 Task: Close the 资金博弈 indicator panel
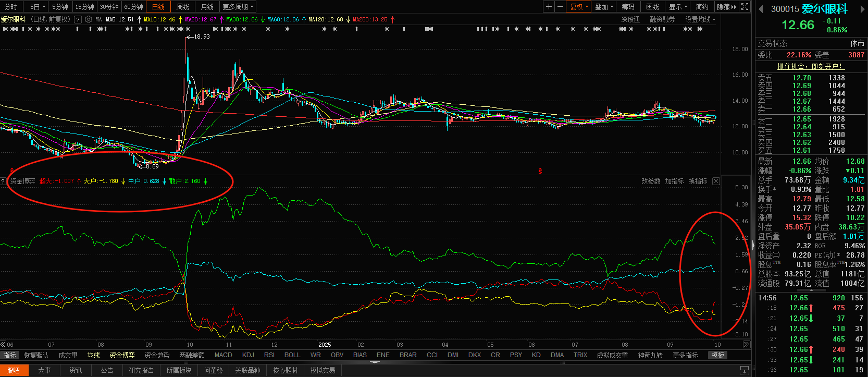coord(716,181)
